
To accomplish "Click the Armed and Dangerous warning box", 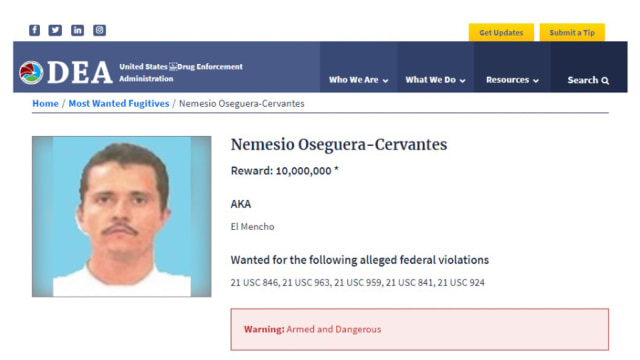I will pos(420,329).
